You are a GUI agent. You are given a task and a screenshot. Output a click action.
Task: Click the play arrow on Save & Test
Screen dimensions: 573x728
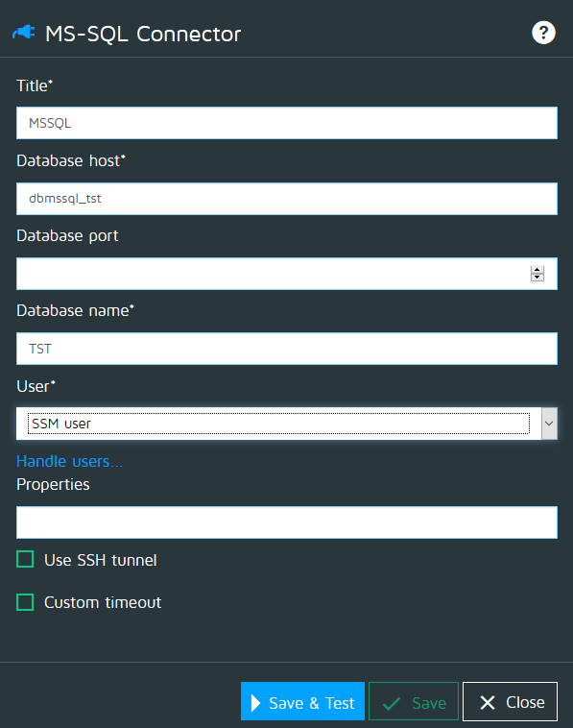[x=255, y=703]
